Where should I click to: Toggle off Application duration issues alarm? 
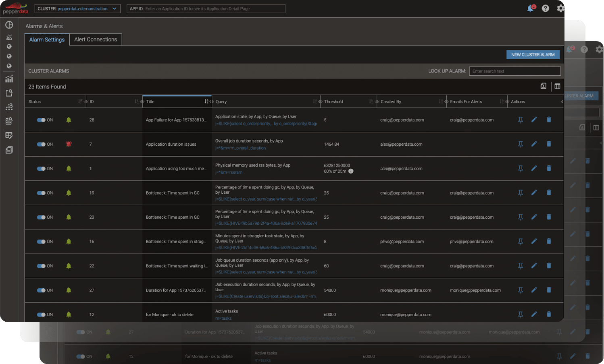pyautogui.click(x=41, y=144)
